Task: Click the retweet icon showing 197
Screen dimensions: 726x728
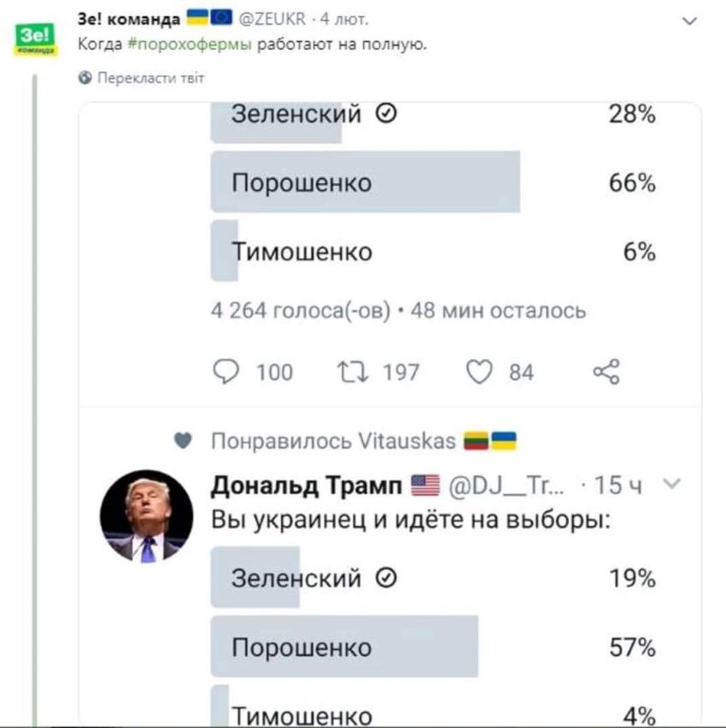Action: pos(353,373)
